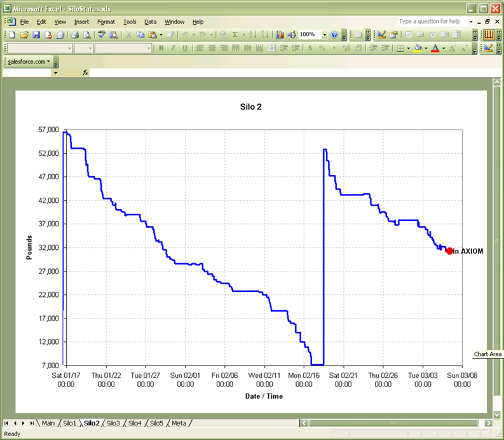
Task: Save the workbook with the floppy disk icon
Action: [36, 35]
